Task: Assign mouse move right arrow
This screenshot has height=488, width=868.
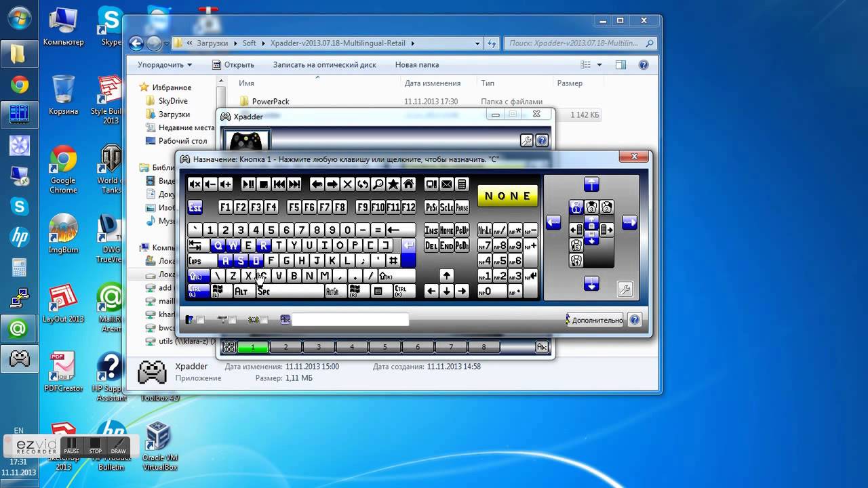Action: point(630,222)
